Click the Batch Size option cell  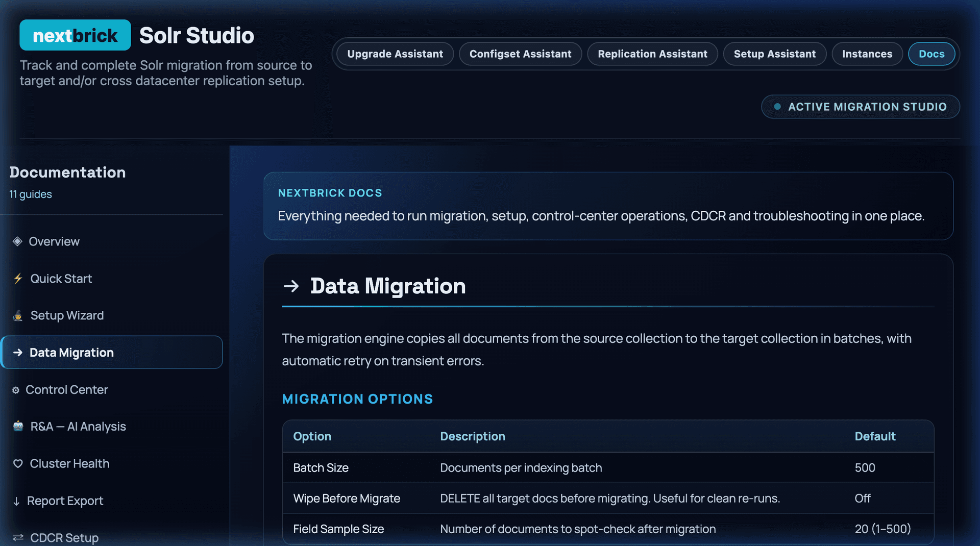click(x=321, y=468)
